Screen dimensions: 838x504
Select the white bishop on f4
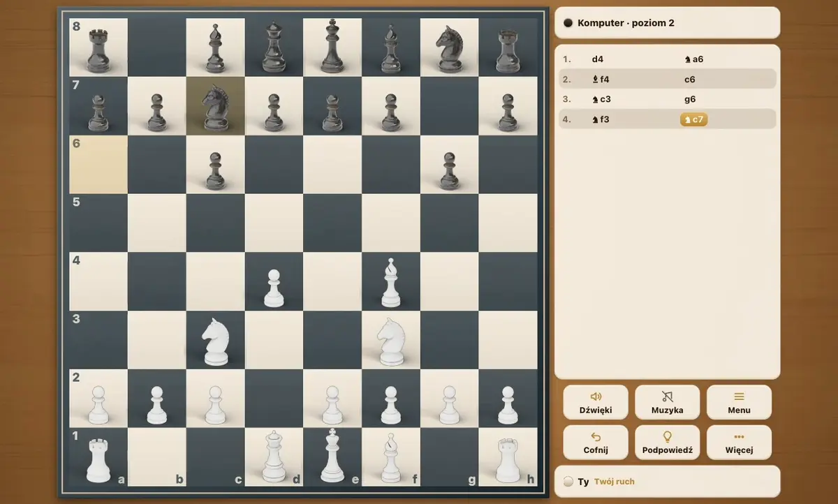point(391,282)
